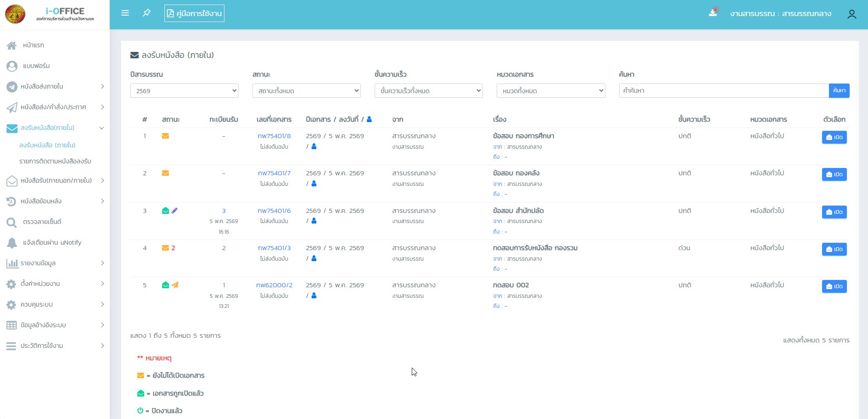Click user icon in กพ75401/6 date cell
Viewport: 868px width, 419px height.
tap(314, 221)
